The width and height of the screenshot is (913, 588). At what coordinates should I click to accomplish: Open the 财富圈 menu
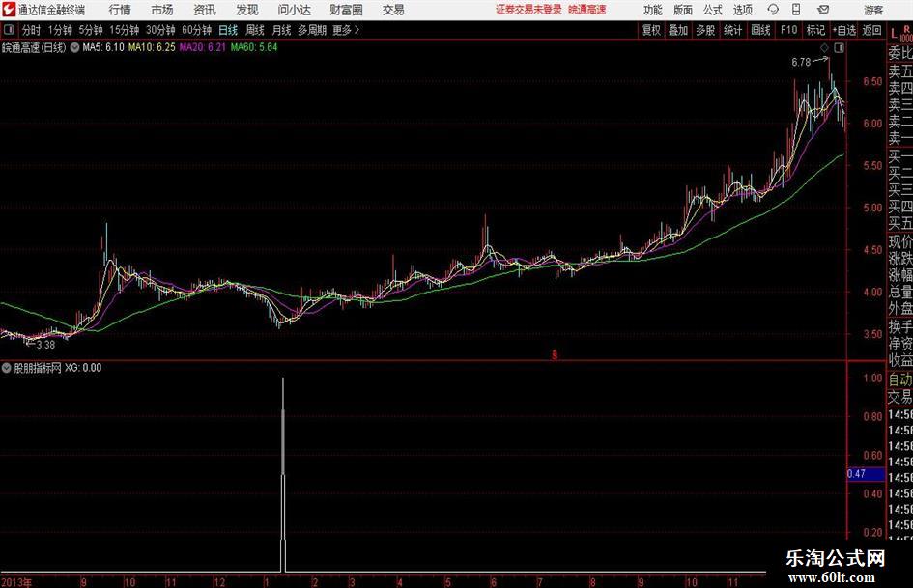coord(346,10)
